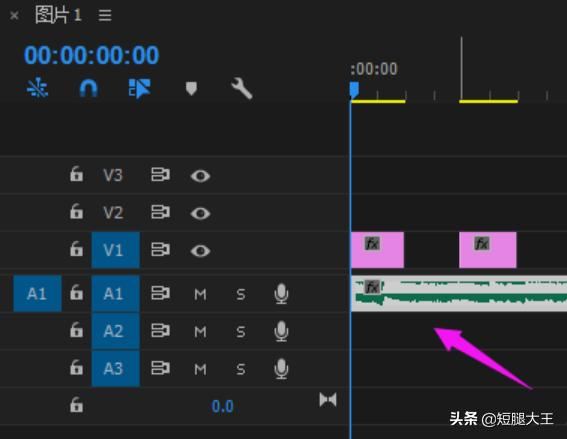Select the 图片1 sequence tab

click(x=58, y=15)
